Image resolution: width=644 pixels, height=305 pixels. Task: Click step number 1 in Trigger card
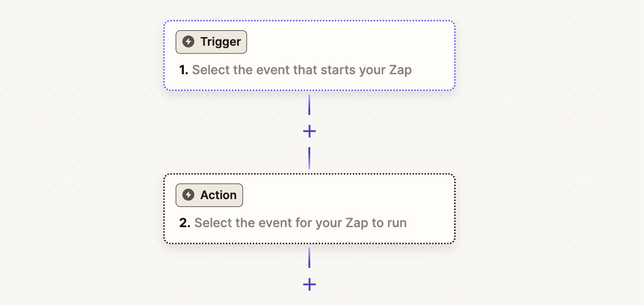[183, 70]
